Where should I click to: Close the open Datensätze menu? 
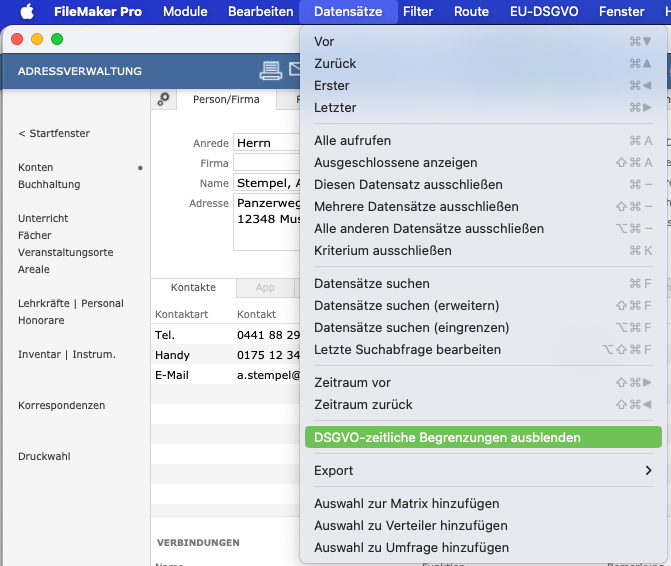[348, 12]
